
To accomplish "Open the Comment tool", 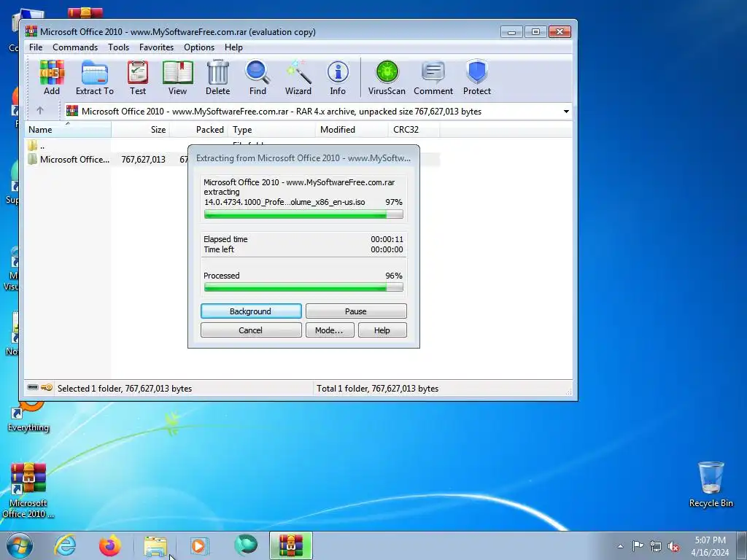I will 433,77.
